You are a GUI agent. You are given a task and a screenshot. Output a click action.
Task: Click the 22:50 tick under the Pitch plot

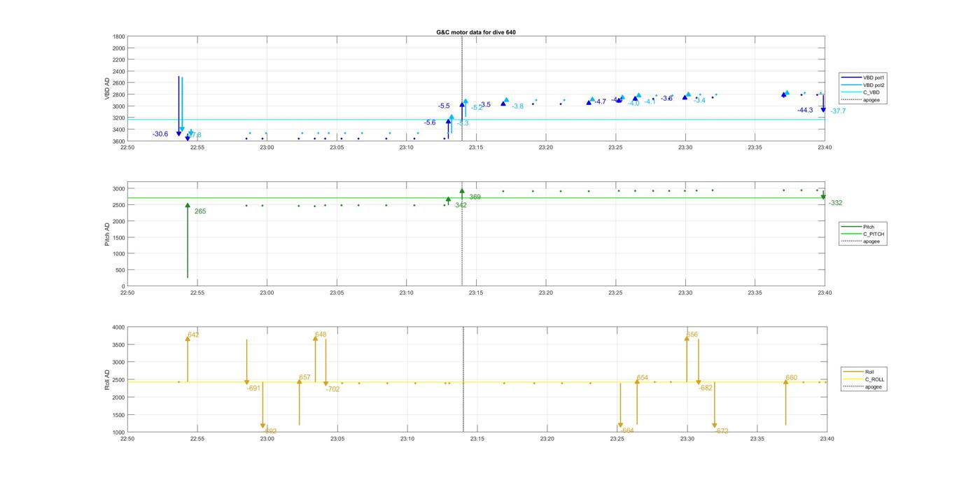pyautogui.click(x=127, y=293)
